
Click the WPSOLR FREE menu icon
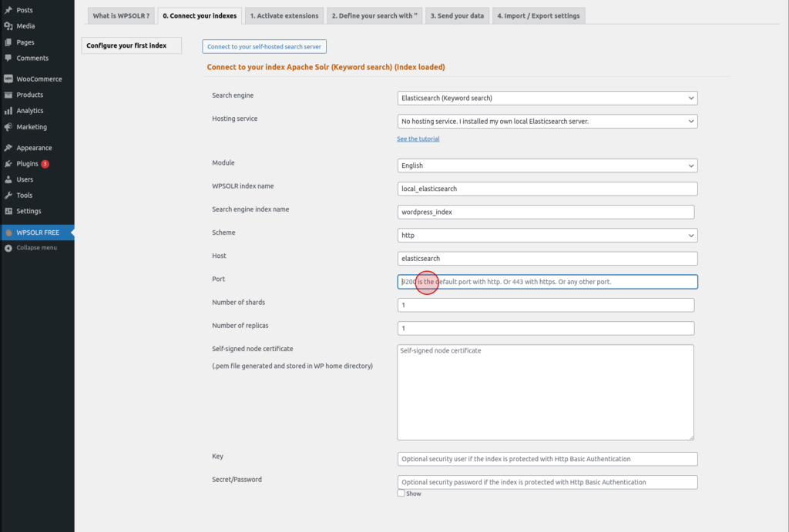(8, 233)
